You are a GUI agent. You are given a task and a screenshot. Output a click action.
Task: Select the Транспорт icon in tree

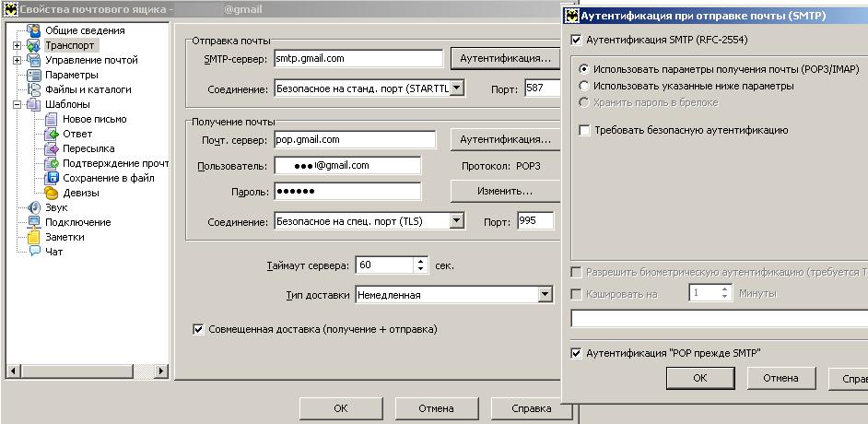pyautogui.click(x=34, y=45)
